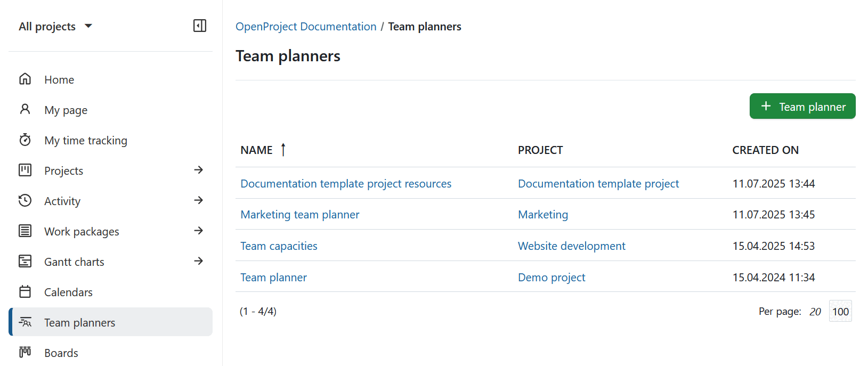Click the Work packages list icon
Viewport: 868px width, 366px height.
tap(25, 231)
